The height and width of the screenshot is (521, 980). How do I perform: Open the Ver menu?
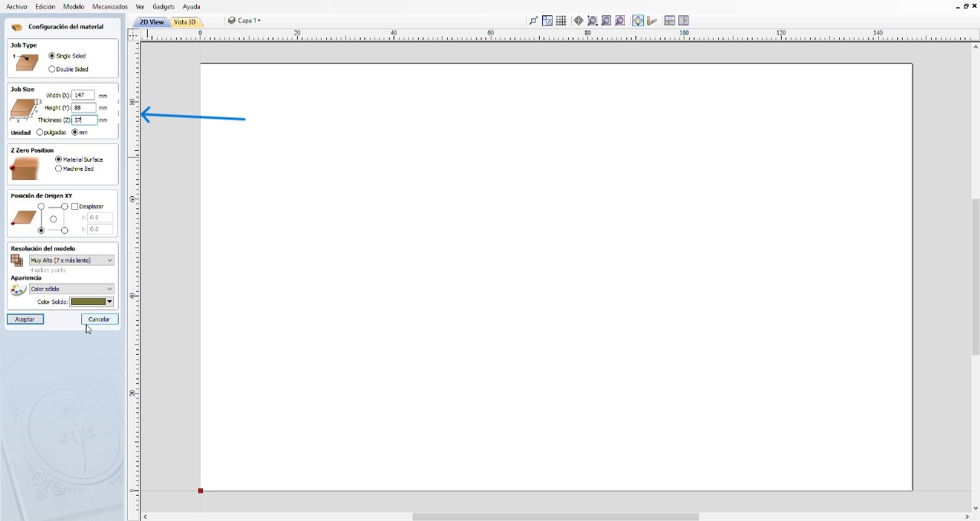140,6
